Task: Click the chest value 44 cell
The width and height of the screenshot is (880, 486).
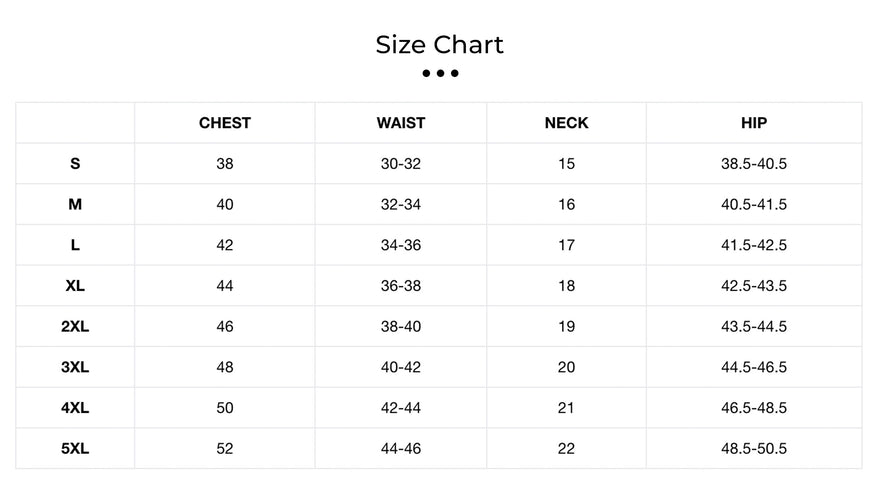Action: 224,286
